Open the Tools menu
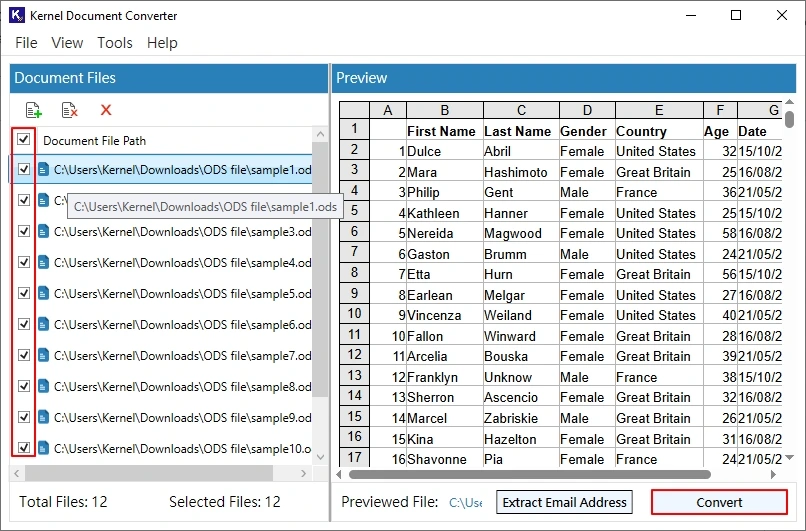Screen dimensions: 806x531 [x=115, y=43]
